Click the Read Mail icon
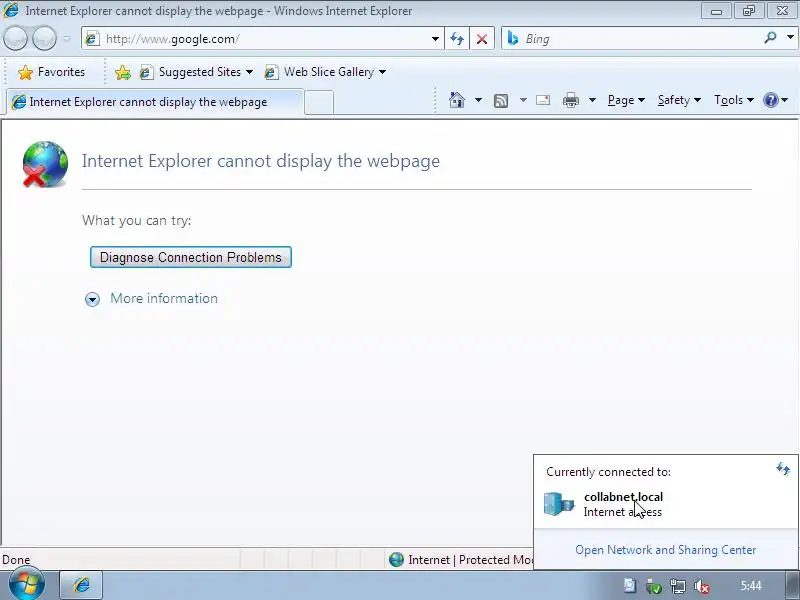The width and height of the screenshot is (800, 600). tap(543, 100)
